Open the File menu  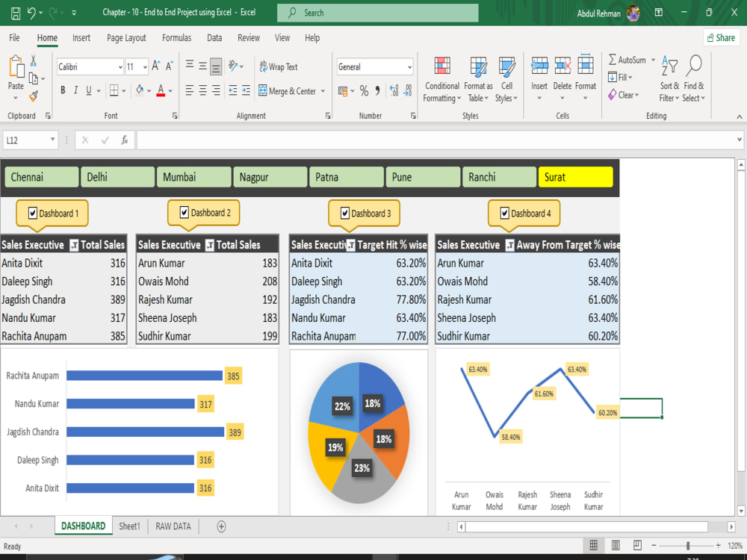click(14, 37)
